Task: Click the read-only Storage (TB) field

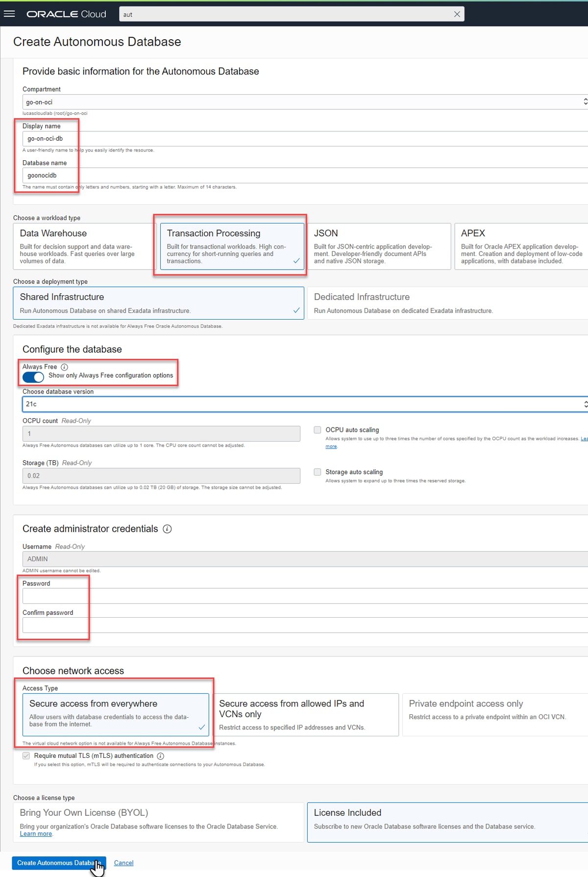Action: tap(161, 476)
